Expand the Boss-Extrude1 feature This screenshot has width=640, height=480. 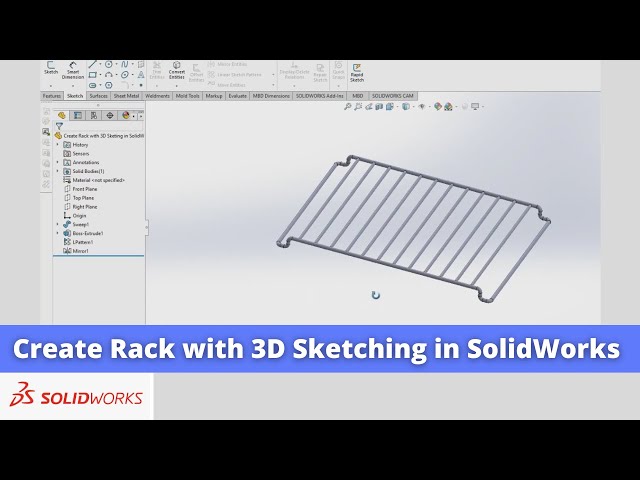(x=58, y=233)
